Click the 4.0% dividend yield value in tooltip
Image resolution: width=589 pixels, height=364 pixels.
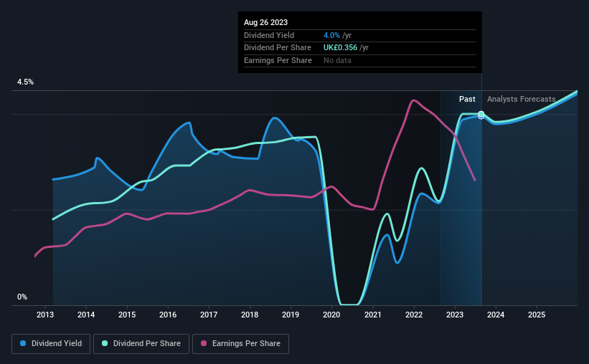click(331, 35)
